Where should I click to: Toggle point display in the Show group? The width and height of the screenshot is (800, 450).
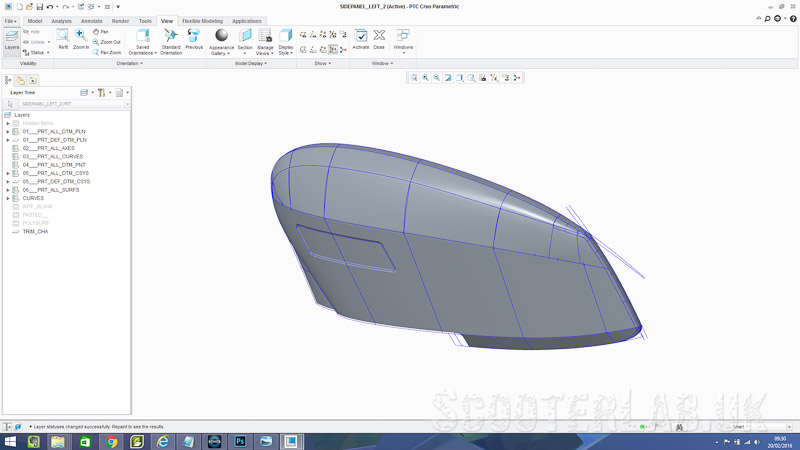click(x=322, y=35)
